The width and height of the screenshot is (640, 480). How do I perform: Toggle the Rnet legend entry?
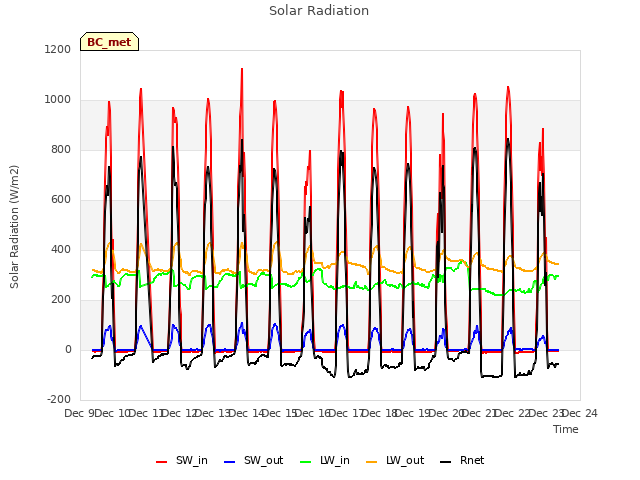tap(462, 461)
